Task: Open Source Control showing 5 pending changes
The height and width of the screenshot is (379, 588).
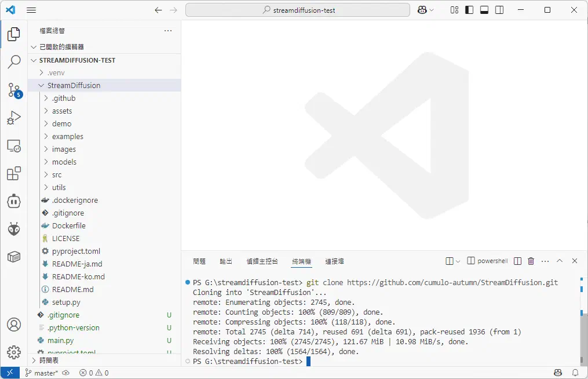Action: 14,90
